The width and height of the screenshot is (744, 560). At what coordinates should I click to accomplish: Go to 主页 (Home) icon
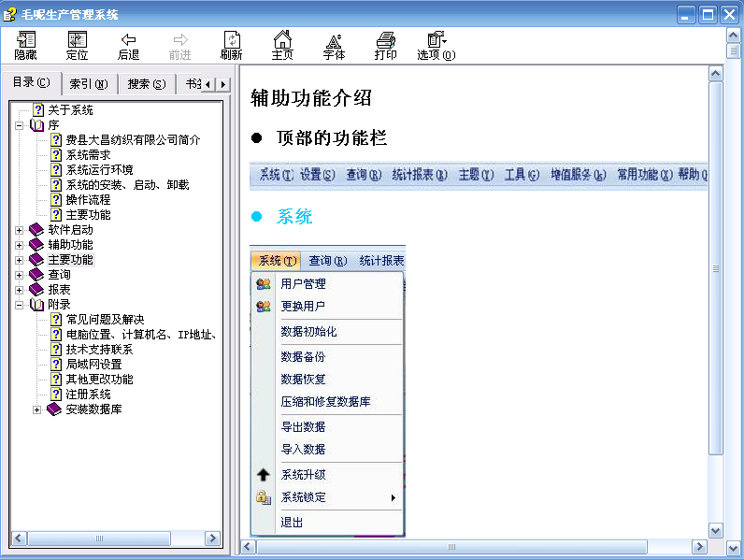(x=282, y=46)
